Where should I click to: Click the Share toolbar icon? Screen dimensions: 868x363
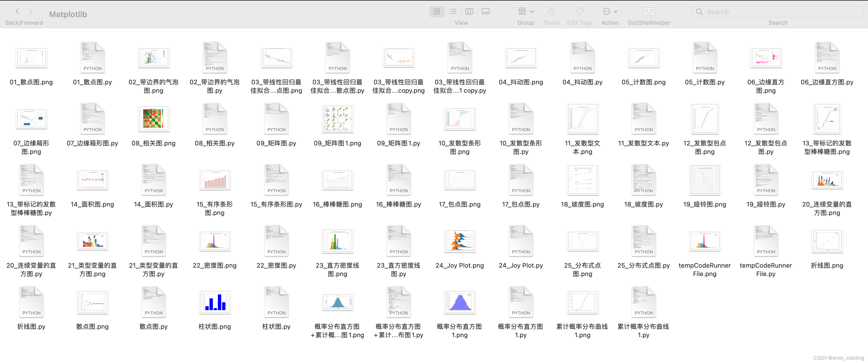[x=551, y=11]
